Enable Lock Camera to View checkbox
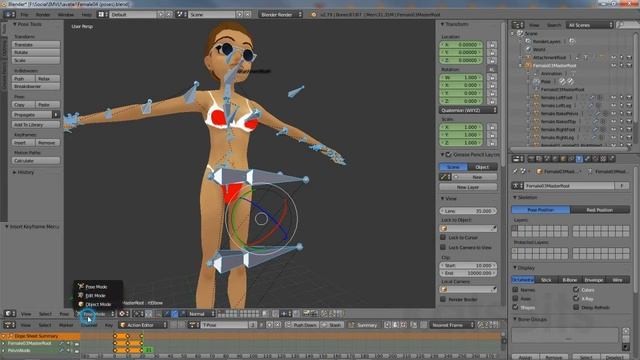The height and width of the screenshot is (360, 640). (x=443, y=247)
